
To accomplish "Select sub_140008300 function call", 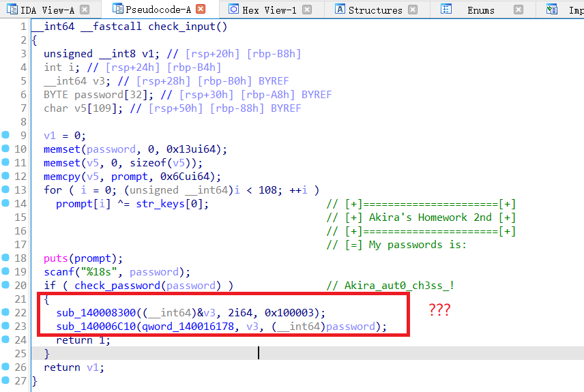I will [96, 313].
